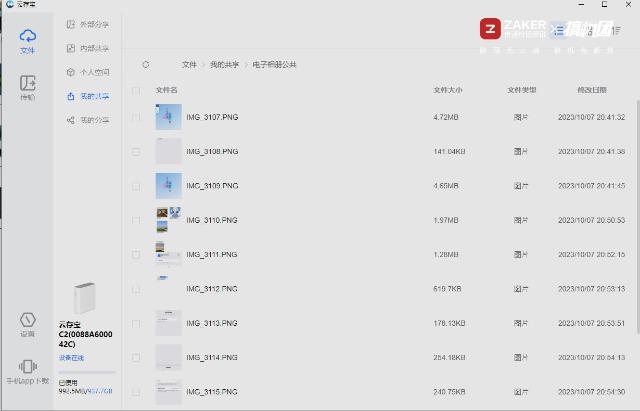Go to 我的共享 in the breadcrumb
640x411 pixels.
pos(224,64)
